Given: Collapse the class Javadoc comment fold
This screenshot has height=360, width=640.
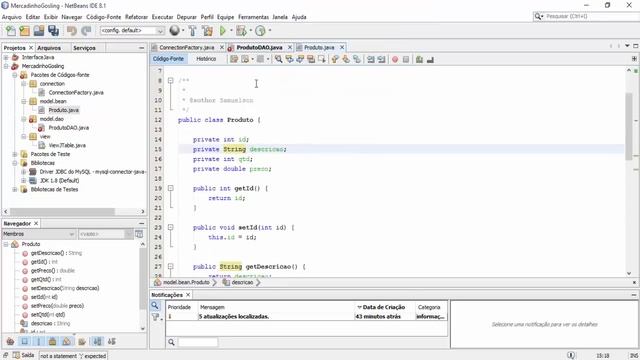Looking at the screenshot, I should (x=171, y=81).
